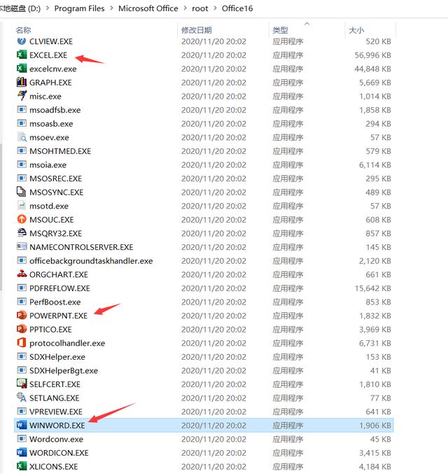Select the msotd.exe icon

click(22, 206)
